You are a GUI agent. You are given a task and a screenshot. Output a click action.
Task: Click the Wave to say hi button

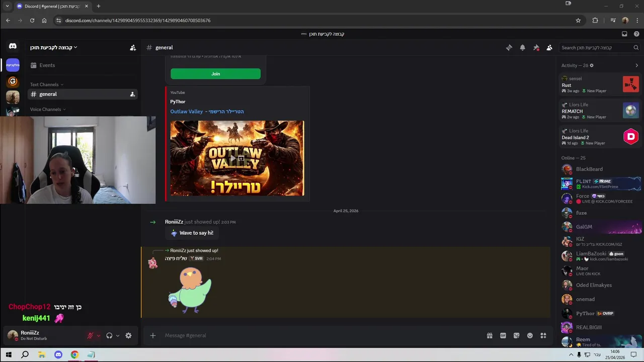pyautogui.click(x=191, y=233)
